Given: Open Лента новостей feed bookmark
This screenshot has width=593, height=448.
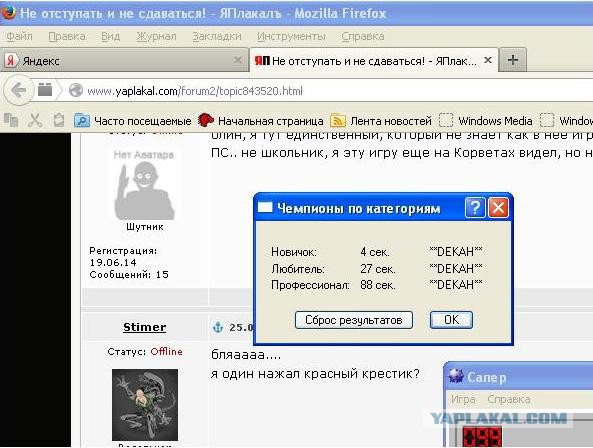Looking at the screenshot, I should coord(381,121).
